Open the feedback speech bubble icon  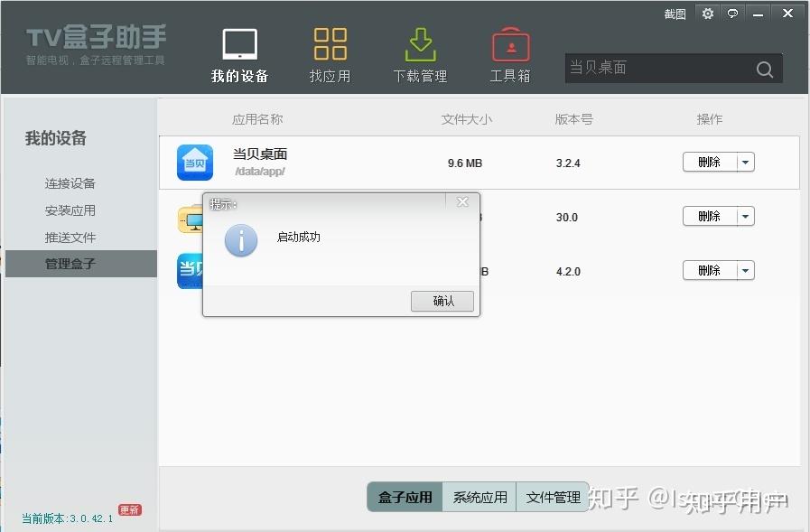(x=732, y=14)
